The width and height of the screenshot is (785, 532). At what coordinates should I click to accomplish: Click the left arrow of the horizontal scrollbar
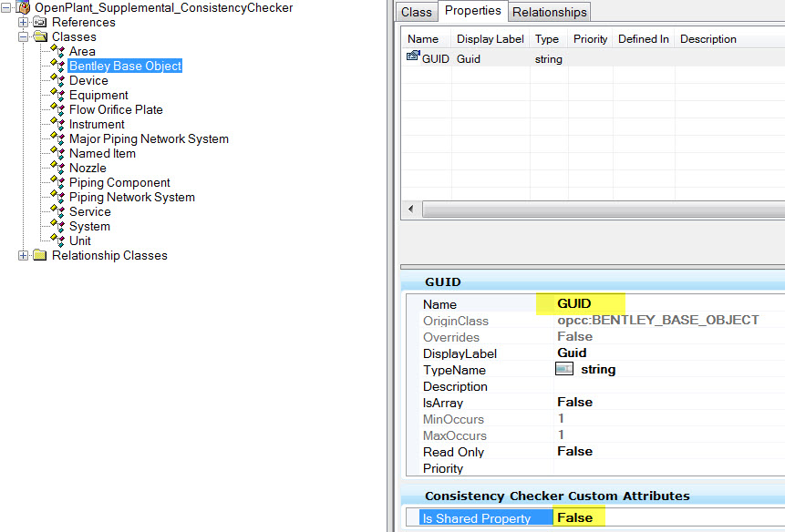point(411,209)
